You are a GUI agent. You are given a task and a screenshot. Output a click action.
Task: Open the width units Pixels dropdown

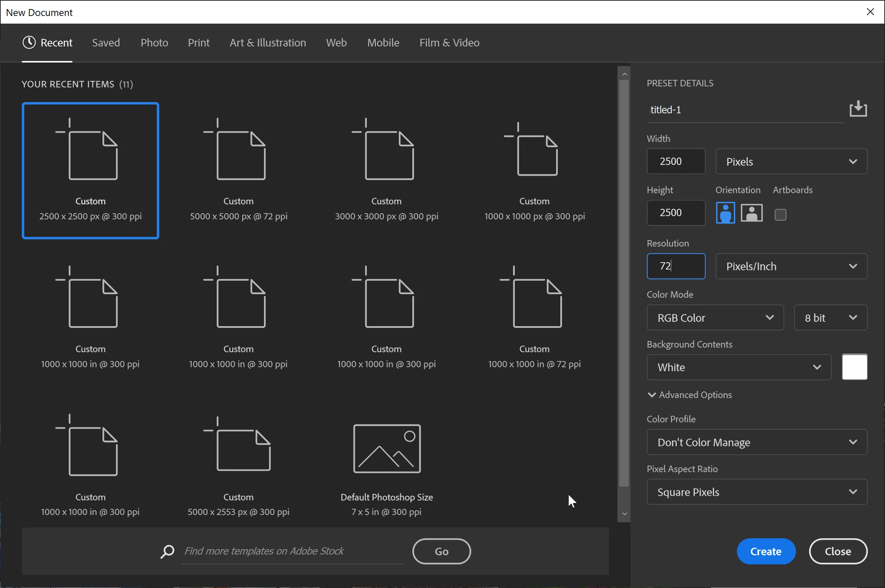click(x=791, y=162)
